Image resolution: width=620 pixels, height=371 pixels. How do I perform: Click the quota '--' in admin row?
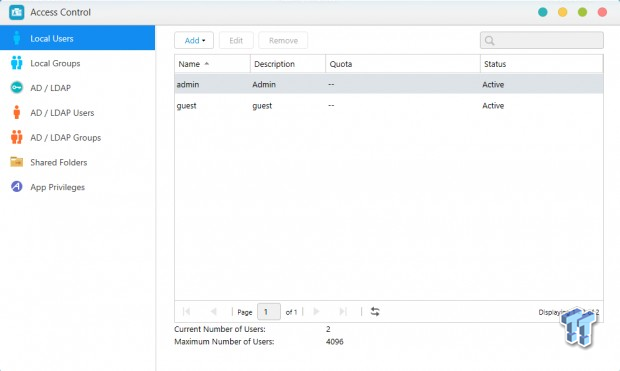331,84
